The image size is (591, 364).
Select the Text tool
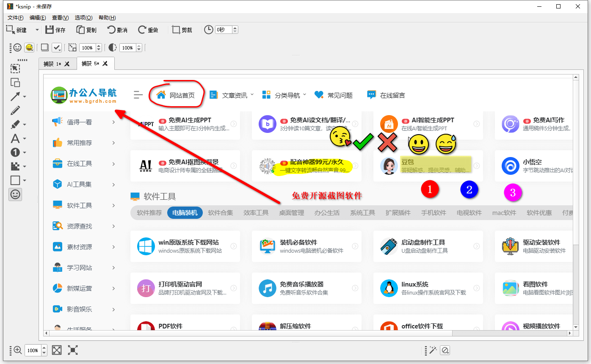[15, 138]
